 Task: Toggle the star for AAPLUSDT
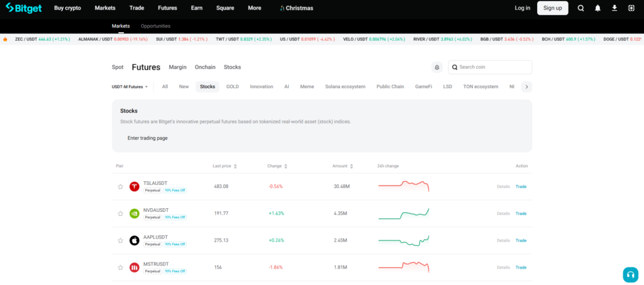(120, 240)
